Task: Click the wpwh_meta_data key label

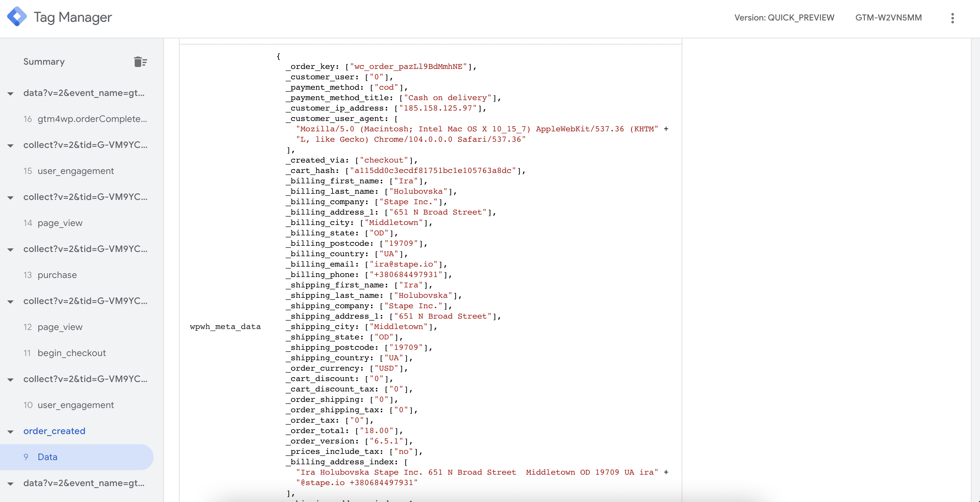Action: point(225,327)
